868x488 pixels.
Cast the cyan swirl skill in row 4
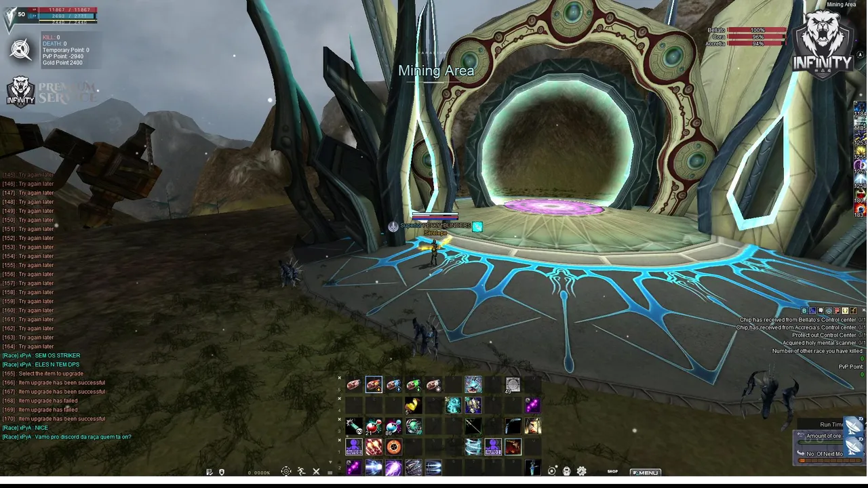[453, 405]
